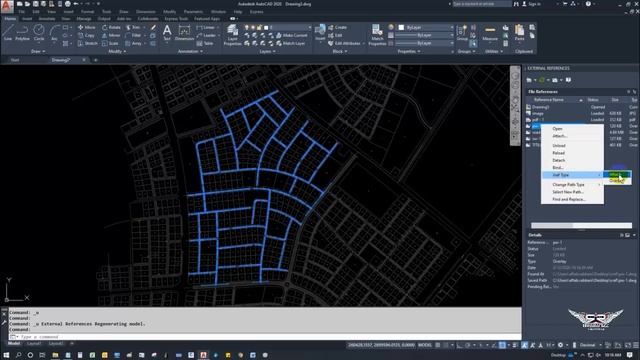640x360 pixels.
Task: Select the Arc tool
Action: [54, 33]
